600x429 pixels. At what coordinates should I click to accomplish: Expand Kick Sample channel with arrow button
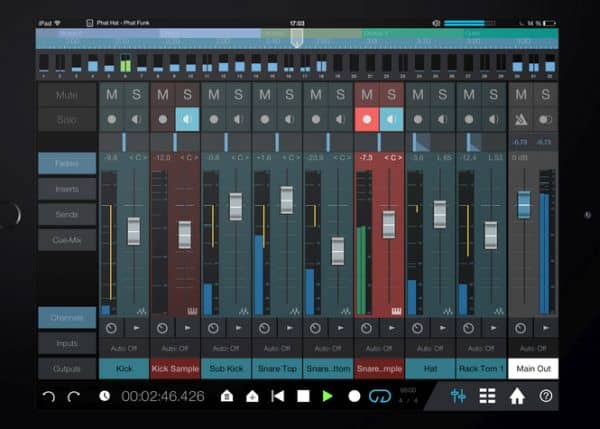tap(188, 328)
